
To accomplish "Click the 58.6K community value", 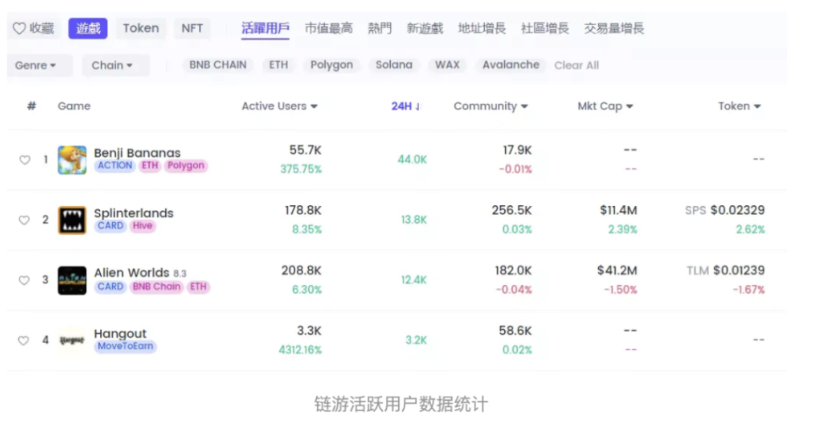I will click(x=515, y=331).
